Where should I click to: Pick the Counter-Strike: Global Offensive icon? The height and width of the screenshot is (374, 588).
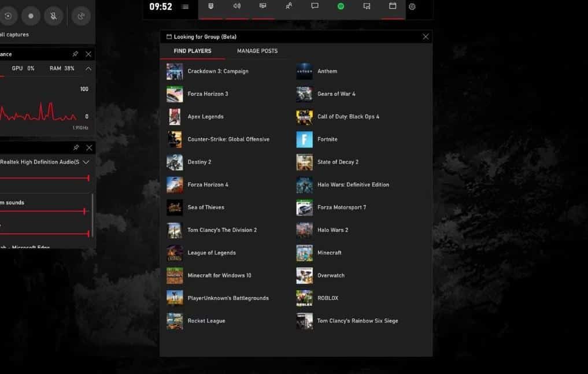coord(175,139)
